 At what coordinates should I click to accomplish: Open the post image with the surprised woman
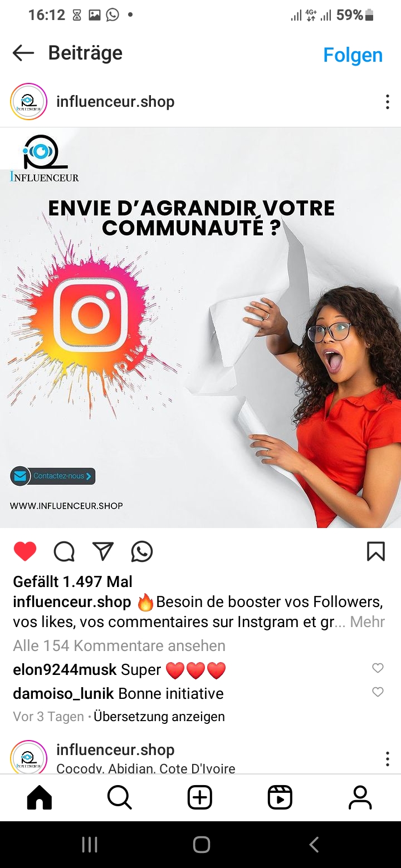(200, 328)
